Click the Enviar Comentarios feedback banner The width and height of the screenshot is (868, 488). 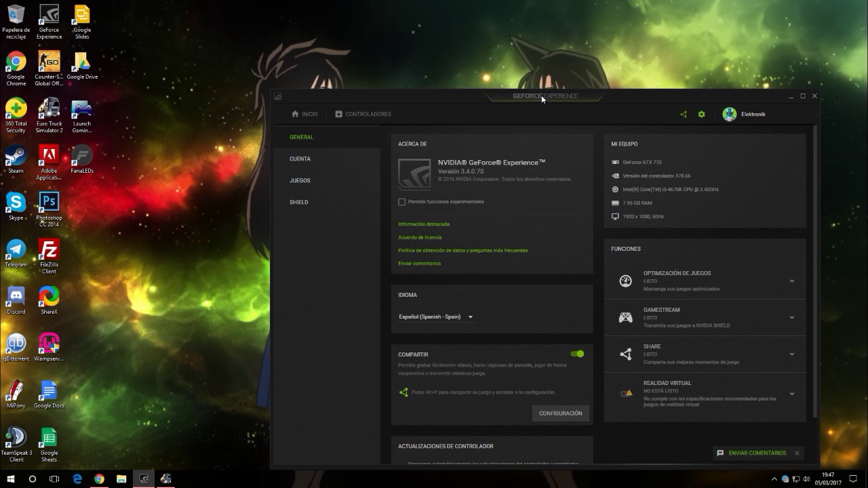click(757, 453)
